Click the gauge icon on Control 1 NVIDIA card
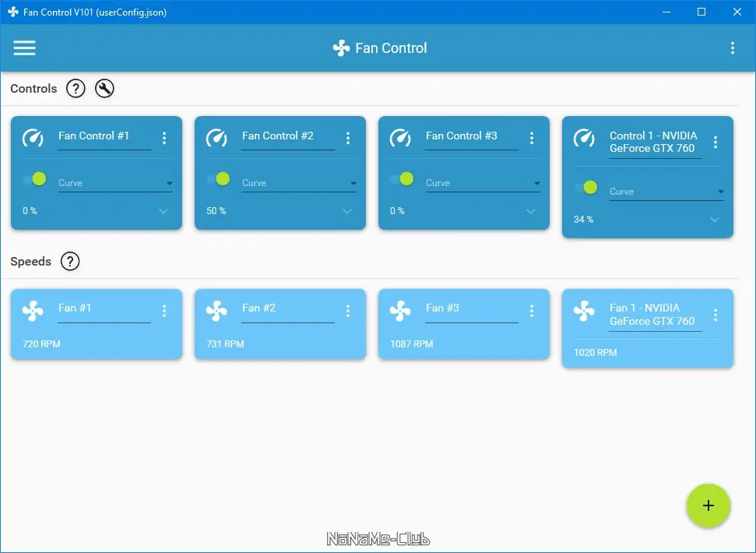This screenshot has height=553, width=756. coord(584,138)
